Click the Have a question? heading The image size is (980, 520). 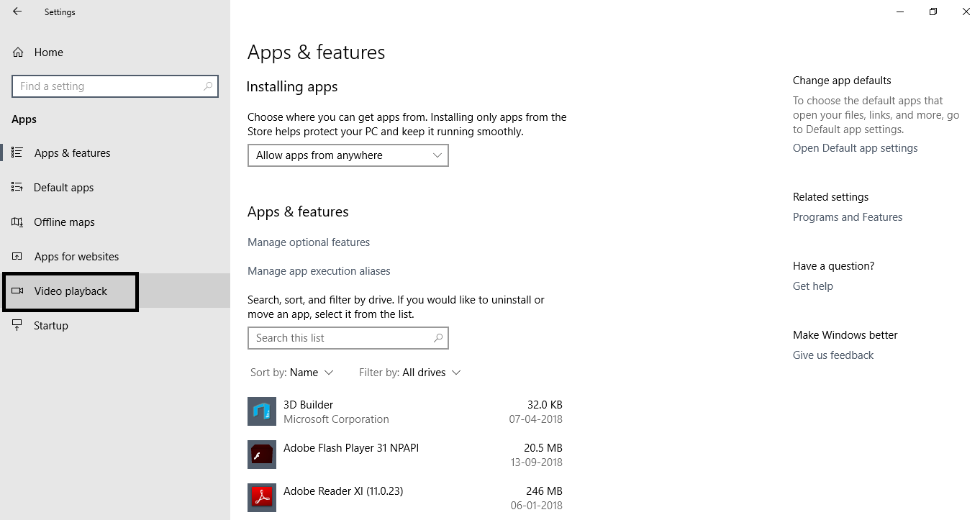point(833,266)
